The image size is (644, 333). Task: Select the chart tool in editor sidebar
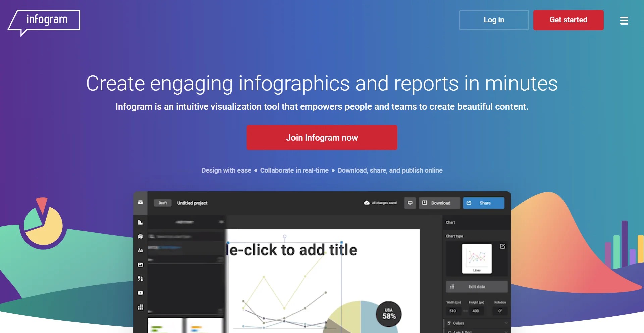(x=140, y=222)
